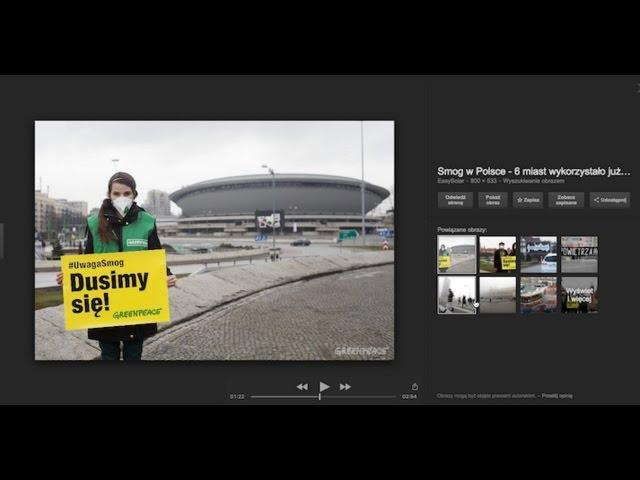Open the Smog w Polsce title link
The height and width of the screenshot is (480, 640).
[x=533, y=171]
